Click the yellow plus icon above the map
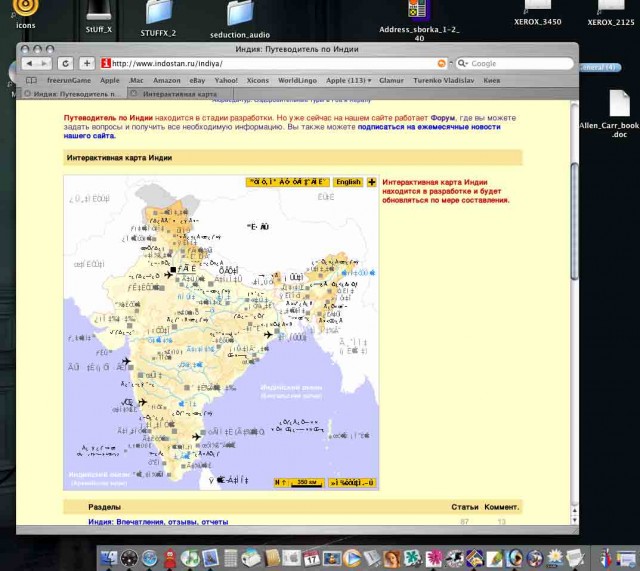 tap(372, 182)
